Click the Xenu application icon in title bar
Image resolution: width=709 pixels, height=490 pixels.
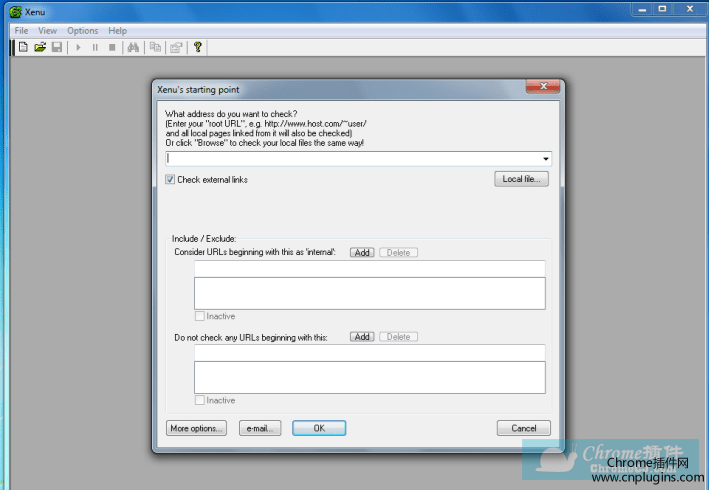[15, 12]
